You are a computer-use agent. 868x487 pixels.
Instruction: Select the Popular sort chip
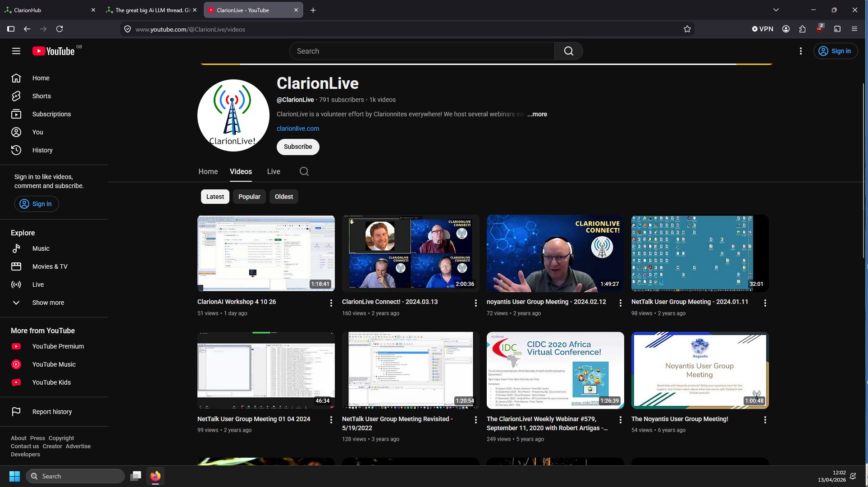pyautogui.click(x=249, y=197)
